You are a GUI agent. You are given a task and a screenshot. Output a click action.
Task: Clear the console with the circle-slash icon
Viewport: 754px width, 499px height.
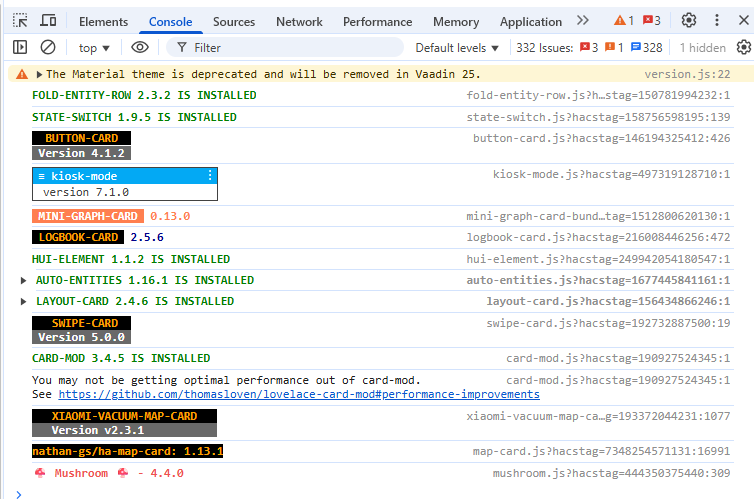48,47
